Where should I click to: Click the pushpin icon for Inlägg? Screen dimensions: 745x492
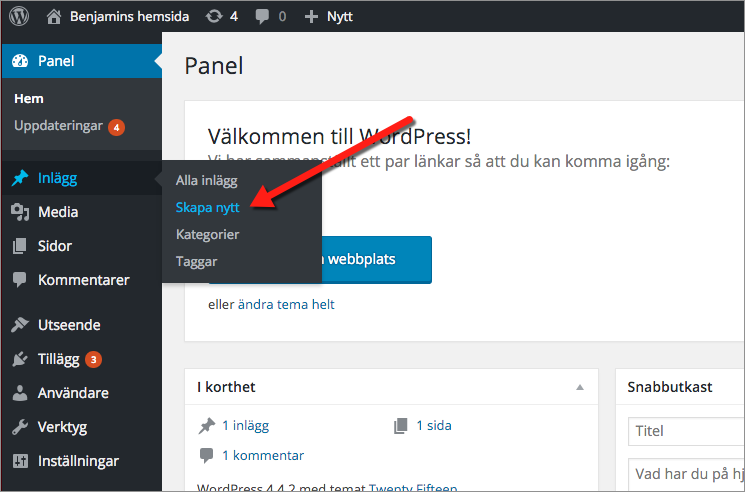[20, 178]
